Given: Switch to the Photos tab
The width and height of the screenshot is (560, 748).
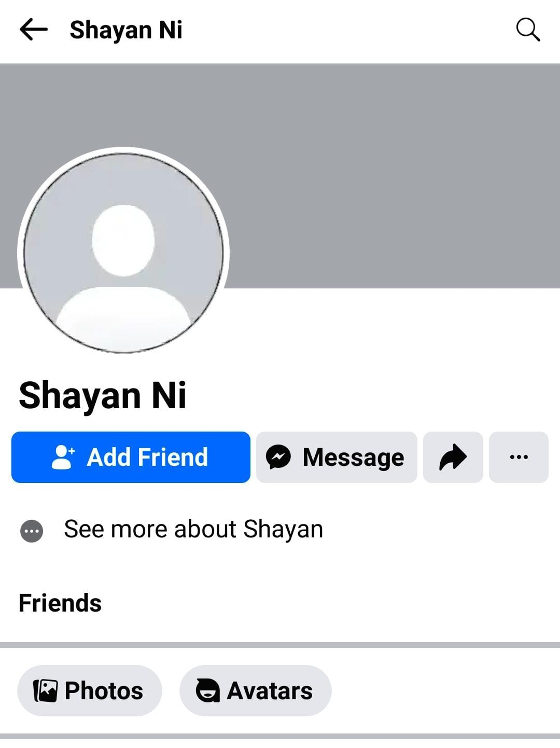Looking at the screenshot, I should click(90, 691).
